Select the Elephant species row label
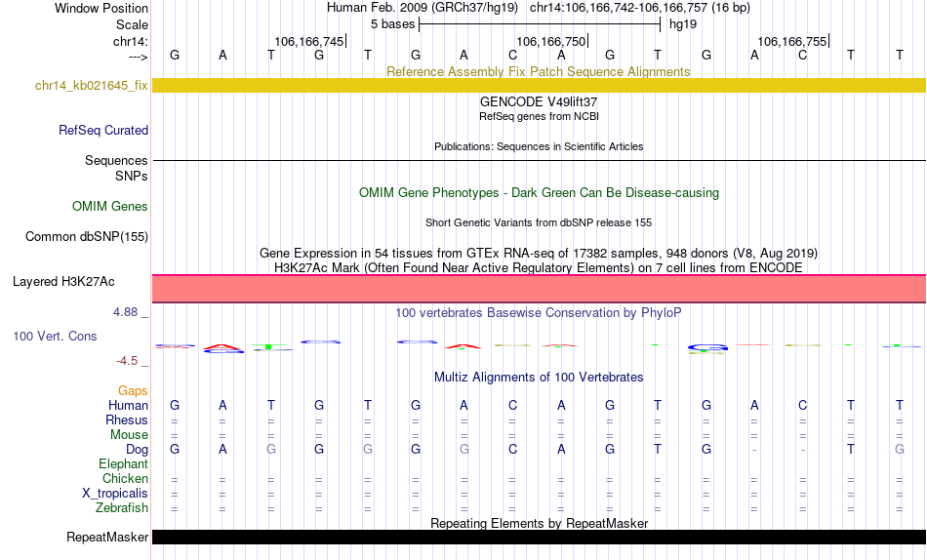The image size is (927, 560). [x=123, y=463]
